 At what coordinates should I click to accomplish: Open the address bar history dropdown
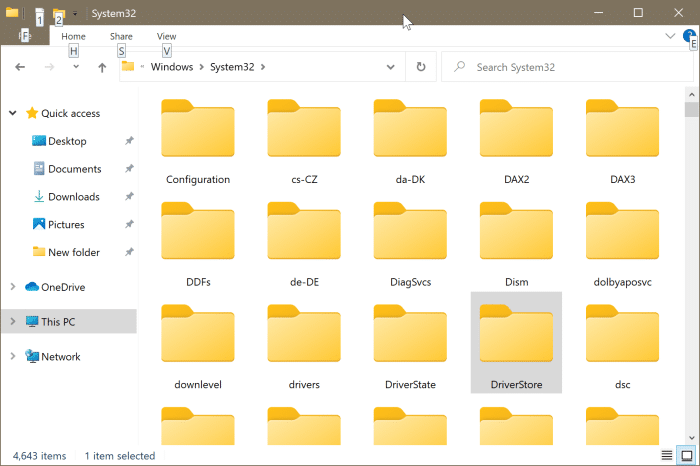click(391, 67)
